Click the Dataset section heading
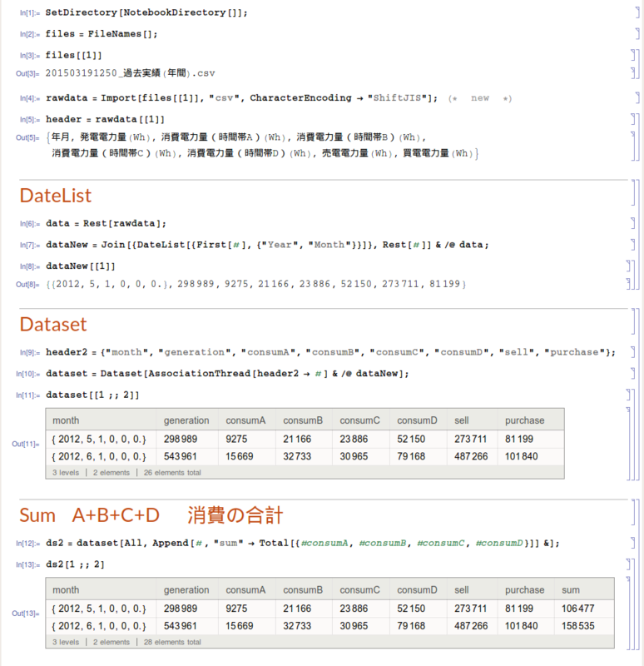 pos(53,325)
